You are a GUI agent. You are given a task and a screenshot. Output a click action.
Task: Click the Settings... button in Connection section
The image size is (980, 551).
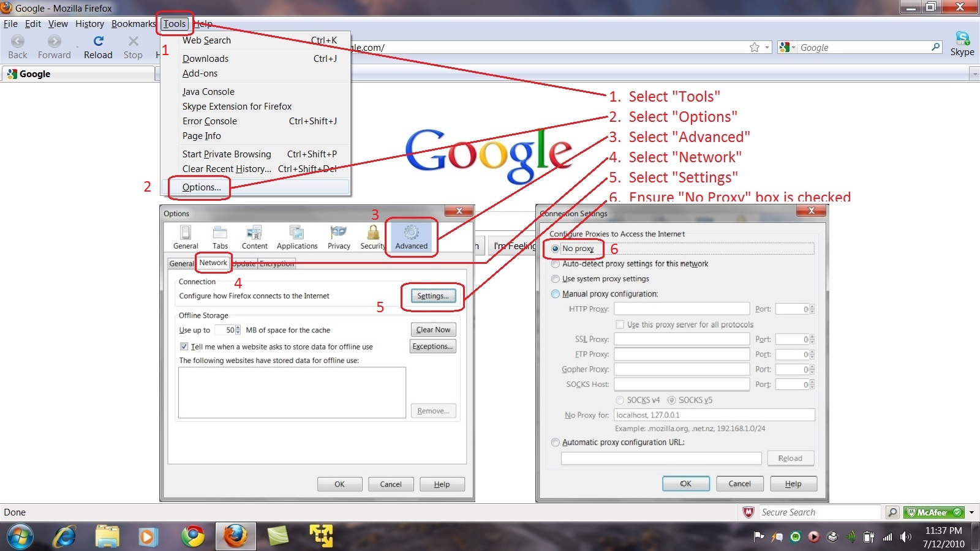click(433, 296)
